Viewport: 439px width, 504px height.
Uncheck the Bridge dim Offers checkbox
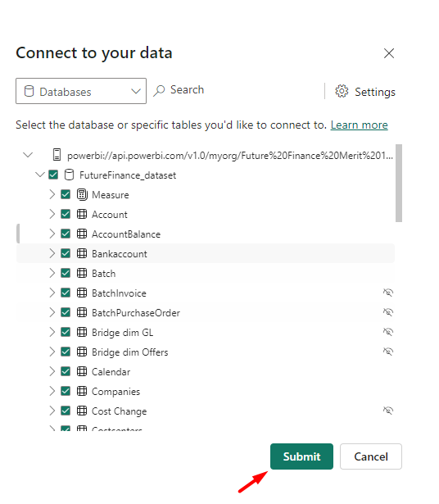[66, 352]
